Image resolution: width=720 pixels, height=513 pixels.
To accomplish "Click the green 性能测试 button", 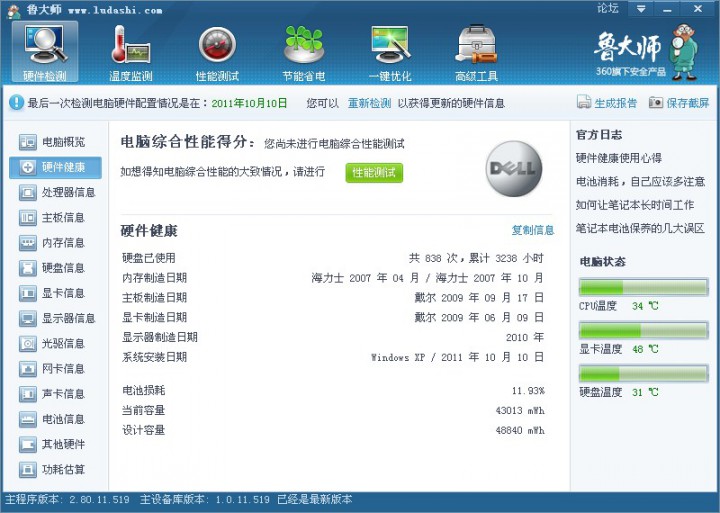I will [374, 172].
